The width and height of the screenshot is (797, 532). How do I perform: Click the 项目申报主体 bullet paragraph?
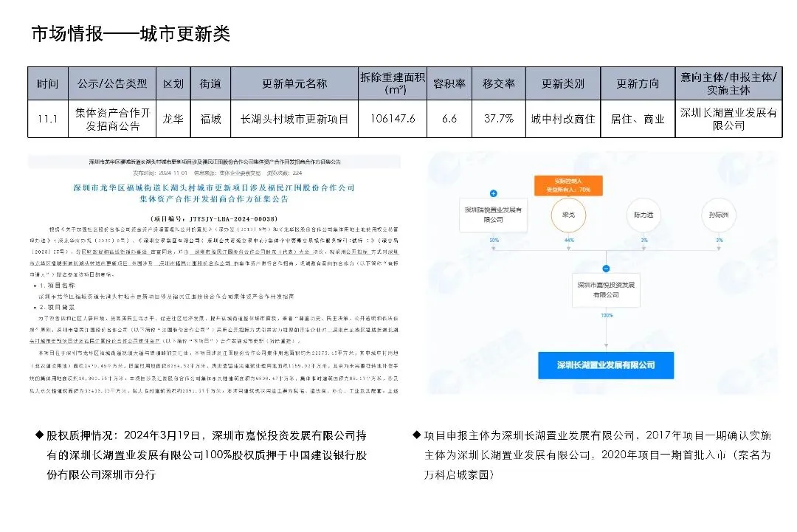(x=592, y=455)
